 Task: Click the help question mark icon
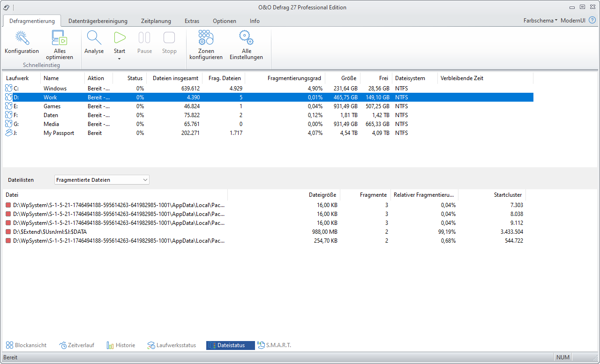click(x=592, y=21)
